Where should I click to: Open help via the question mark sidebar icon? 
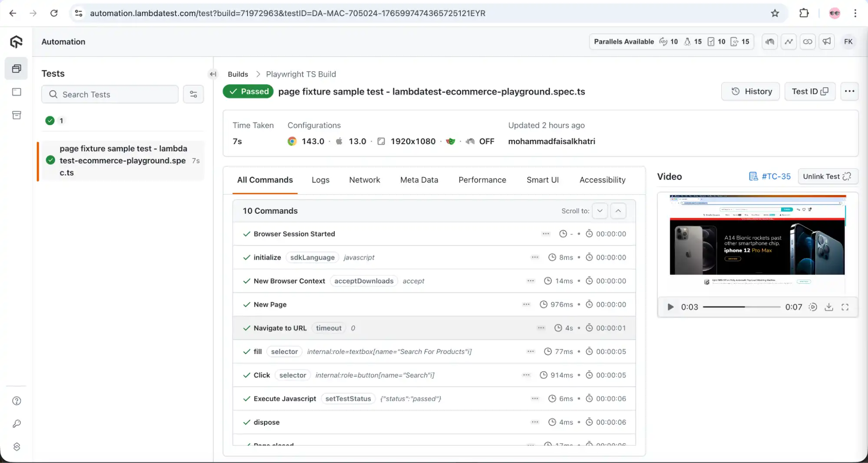(17, 401)
